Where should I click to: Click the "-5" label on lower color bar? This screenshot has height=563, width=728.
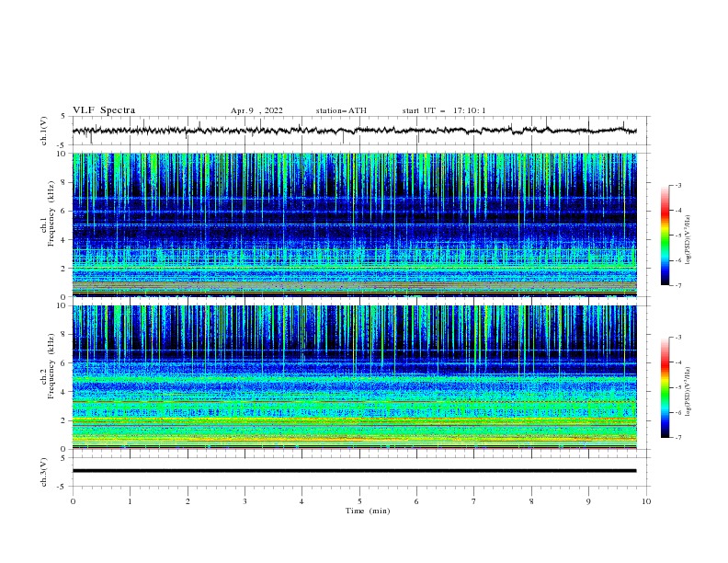coord(678,387)
